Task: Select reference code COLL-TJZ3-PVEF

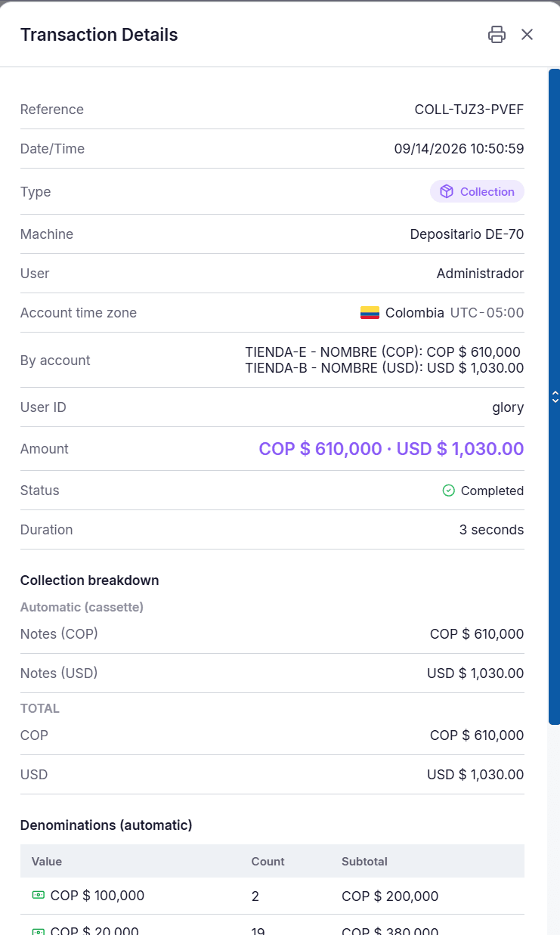Action: (x=469, y=110)
